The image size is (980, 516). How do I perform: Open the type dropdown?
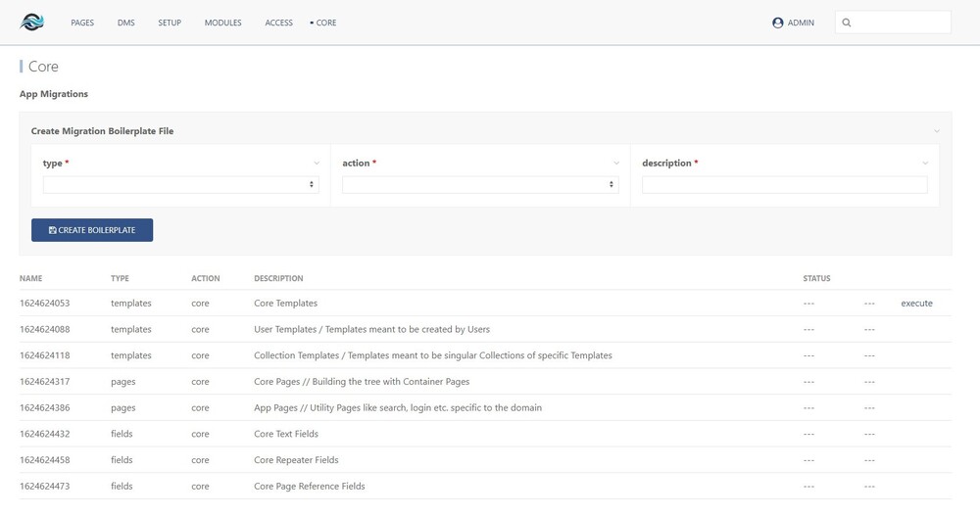pyautogui.click(x=180, y=184)
